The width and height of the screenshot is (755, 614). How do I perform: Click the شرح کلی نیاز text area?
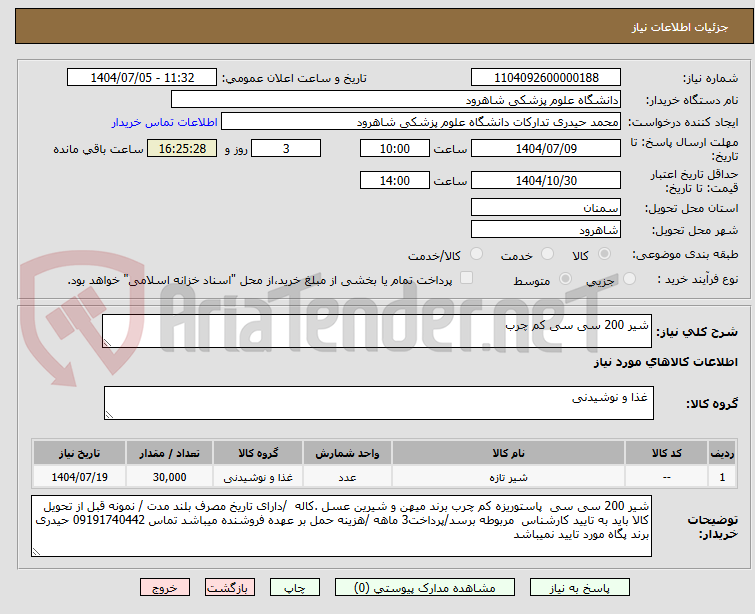[x=377, y=331]
